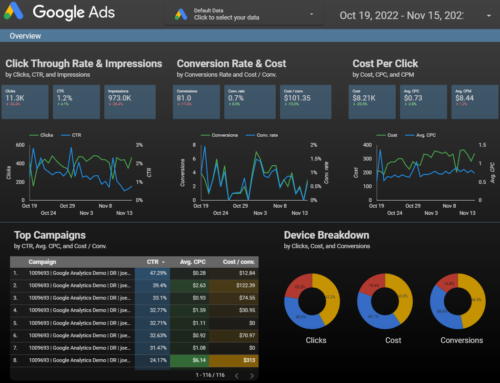Click the Click Through Rate & Impressions heading
The width and height of the screenshot is (500, 383).
(84, 64)
